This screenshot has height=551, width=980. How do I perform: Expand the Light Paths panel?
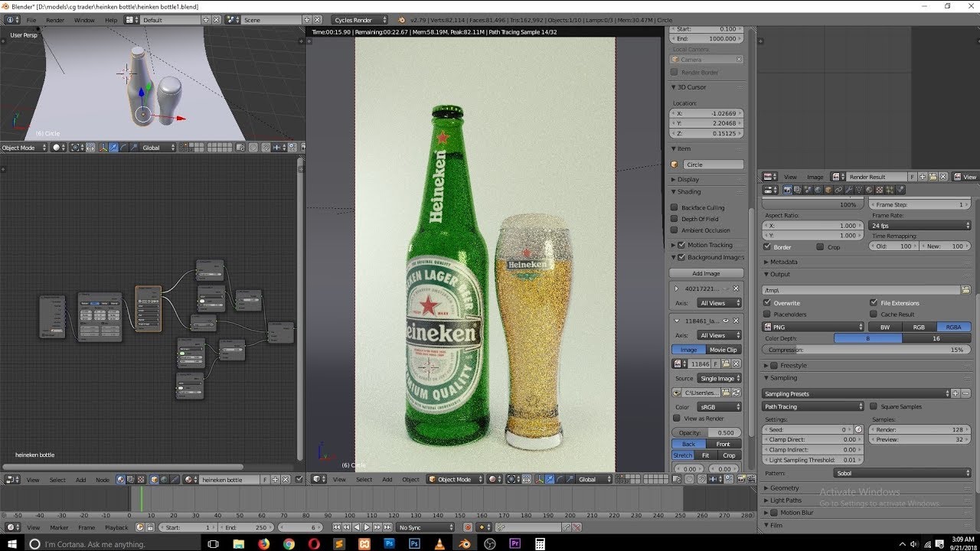point(784,500)
